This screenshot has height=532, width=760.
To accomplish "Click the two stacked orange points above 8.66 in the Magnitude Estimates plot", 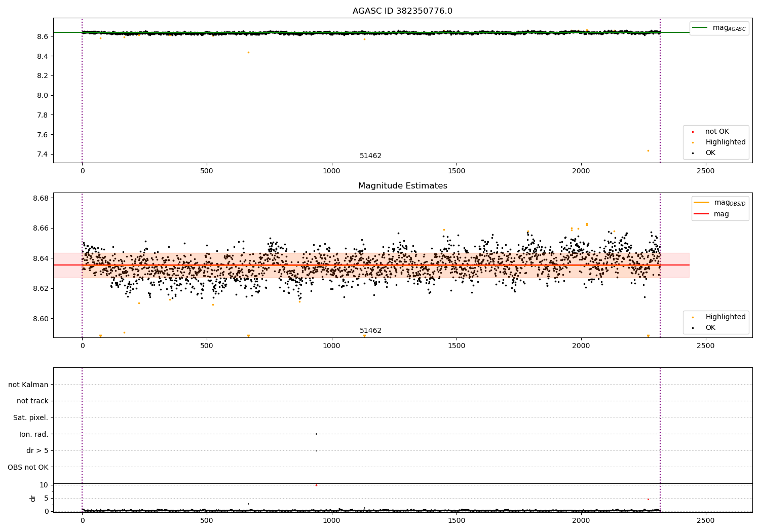I will pos(587,224).
